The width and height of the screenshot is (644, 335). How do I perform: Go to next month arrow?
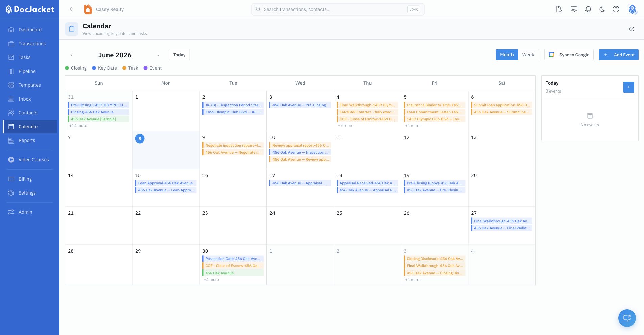[158, 55]
